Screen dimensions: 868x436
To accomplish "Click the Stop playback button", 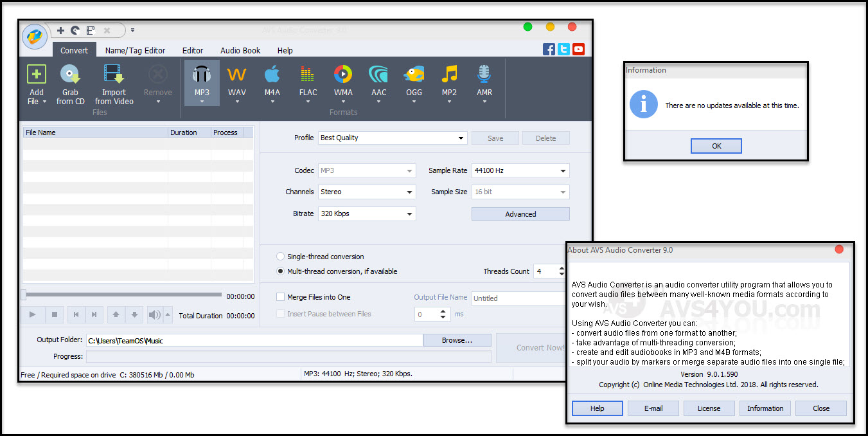I will point(54,314).
